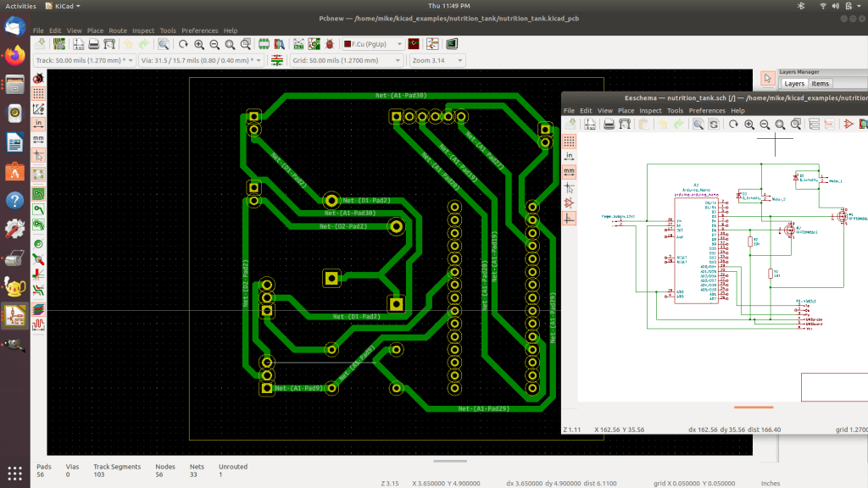Open the Grid size dropdown
This screenshot has width=868, height=488.
(x=346, y=60)
